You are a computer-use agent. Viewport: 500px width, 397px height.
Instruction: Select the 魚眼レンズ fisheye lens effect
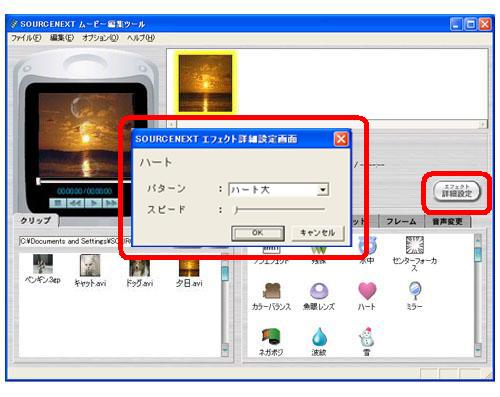point(319,291)
